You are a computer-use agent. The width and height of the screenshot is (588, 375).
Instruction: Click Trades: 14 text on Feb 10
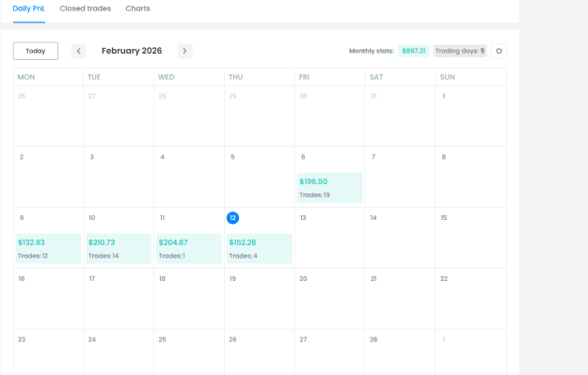pos(103,256)
